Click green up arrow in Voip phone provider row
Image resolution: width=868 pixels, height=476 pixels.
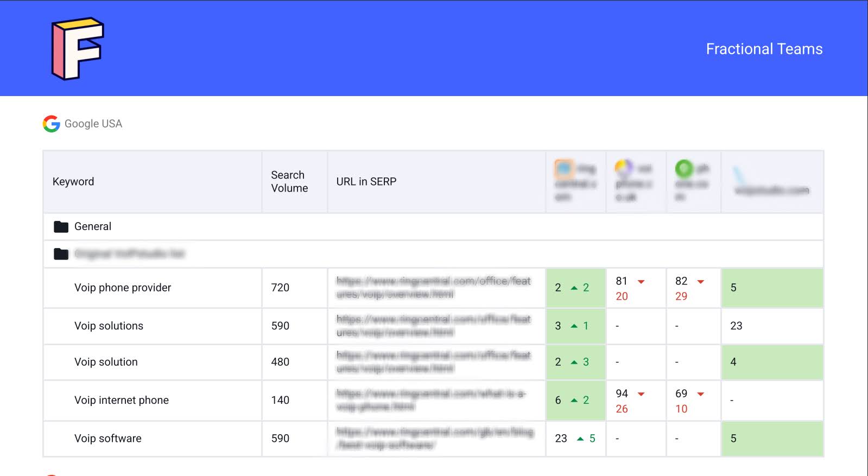[x=574, y=288]
